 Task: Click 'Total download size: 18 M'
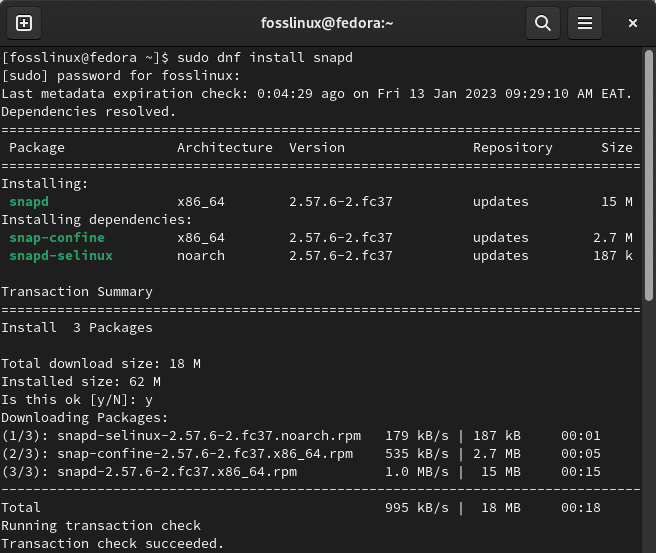pos(101,364)
